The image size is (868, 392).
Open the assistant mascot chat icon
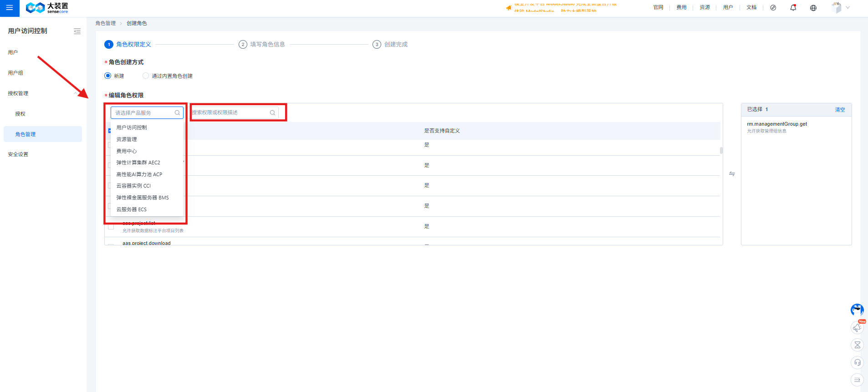click(x=857, y=310)
